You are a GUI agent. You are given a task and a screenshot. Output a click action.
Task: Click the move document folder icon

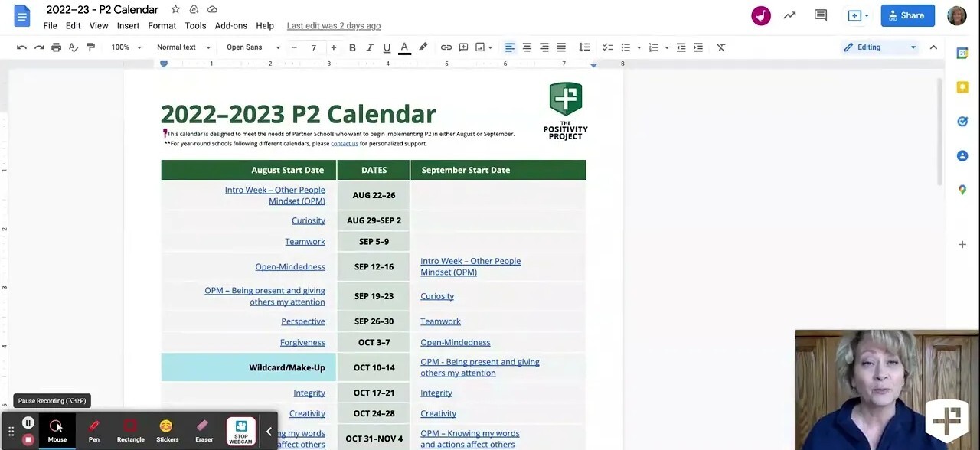(x=194, y=9)
